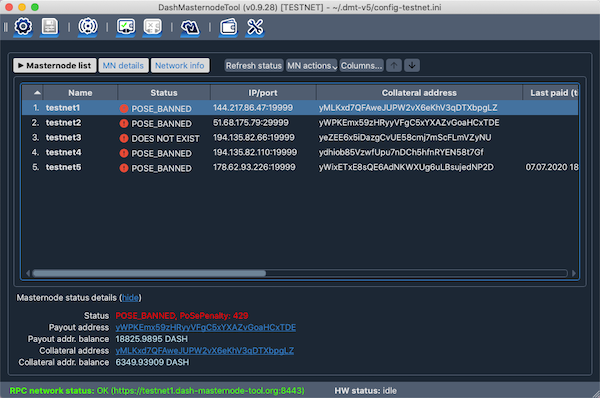Select the testnet5 row name

tap(64, 167)
